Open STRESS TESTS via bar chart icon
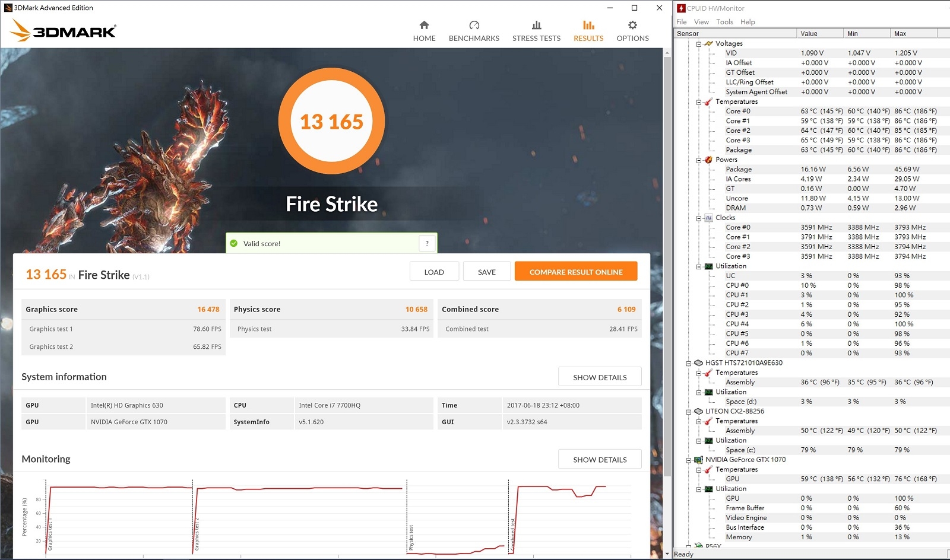 coord(536,25)
